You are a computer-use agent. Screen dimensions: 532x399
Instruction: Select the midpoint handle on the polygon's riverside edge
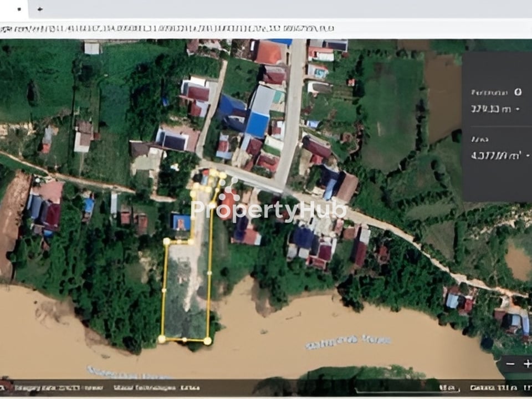pyautogui.click(x=184, y=340)
